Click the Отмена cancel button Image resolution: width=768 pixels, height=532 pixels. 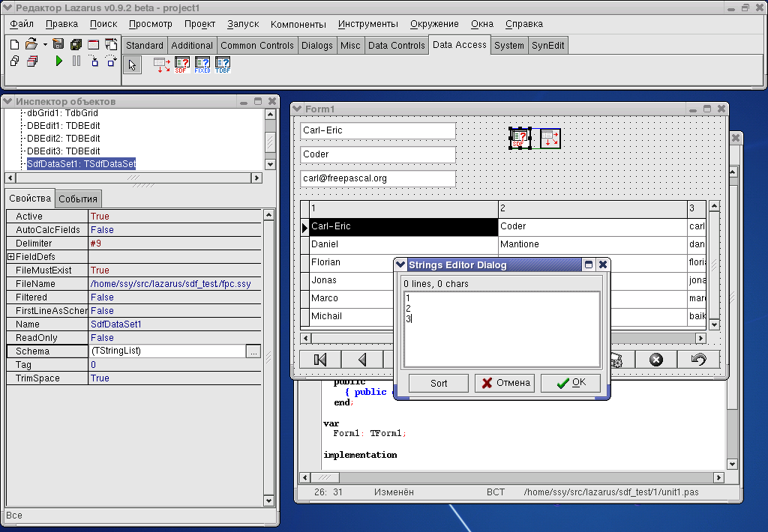[x=505, y=383]
